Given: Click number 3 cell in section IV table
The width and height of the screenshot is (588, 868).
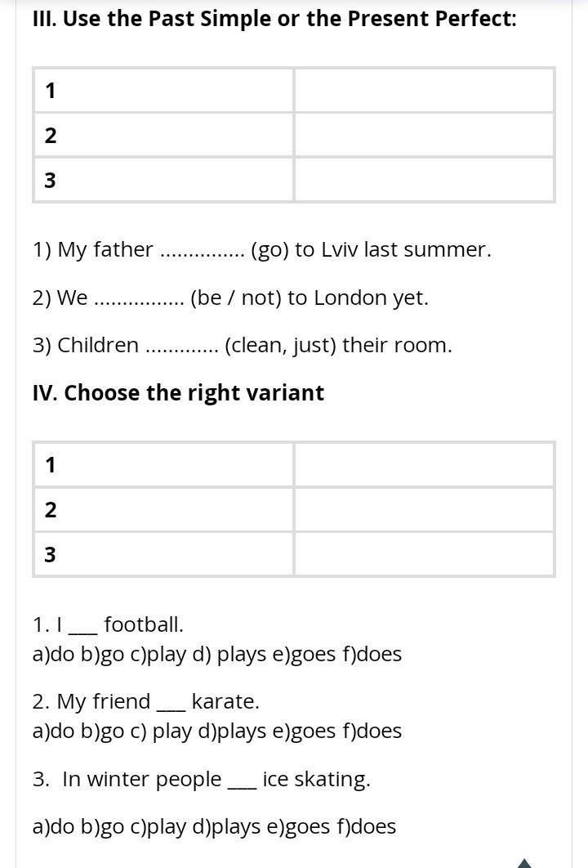Looking at the screenshot, I should (163, 554).
